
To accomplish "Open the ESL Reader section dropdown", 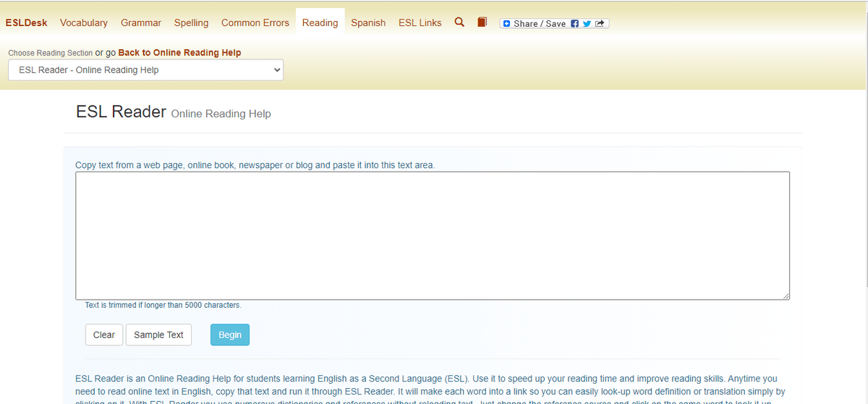I will [x=146, y=70].
